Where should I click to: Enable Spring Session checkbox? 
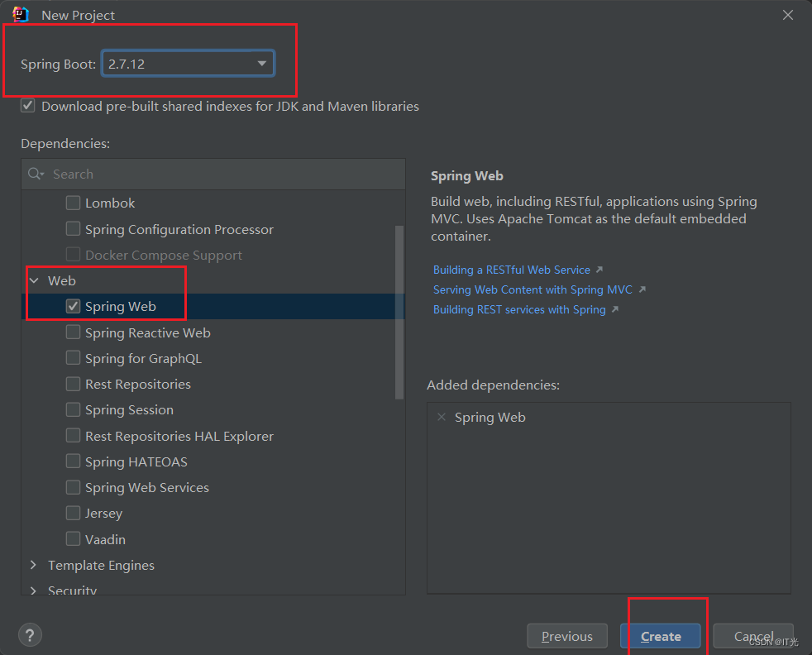(x=73, y=409)
